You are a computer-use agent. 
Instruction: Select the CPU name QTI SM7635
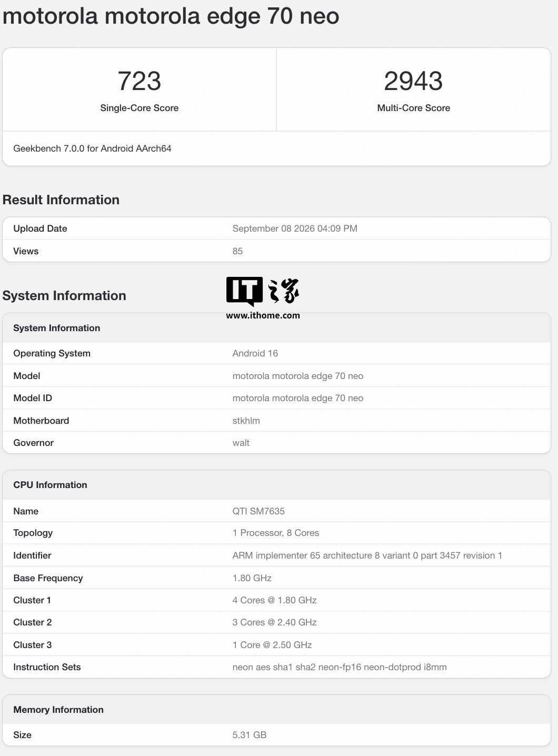click(x=258, y=511)
